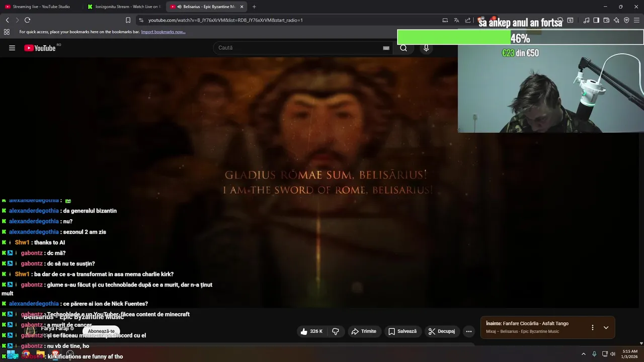Focus the Caută search field

point(299,48)
